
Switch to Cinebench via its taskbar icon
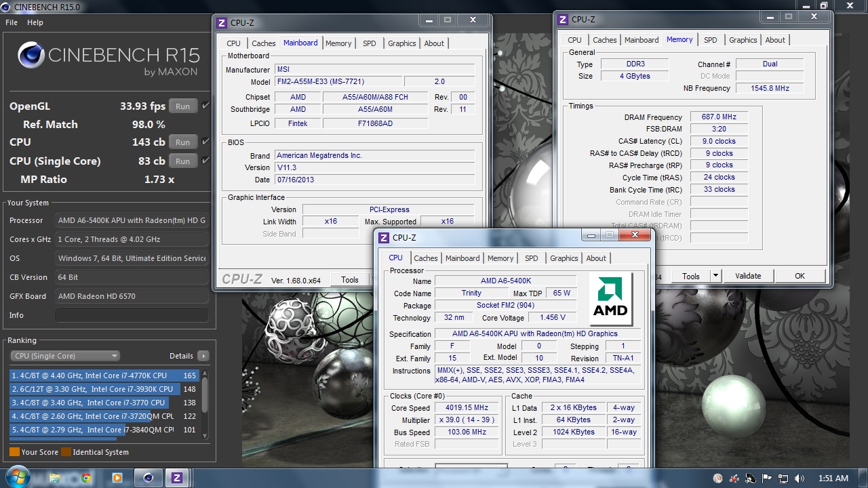pyautogui.click(x=148, y=478)
